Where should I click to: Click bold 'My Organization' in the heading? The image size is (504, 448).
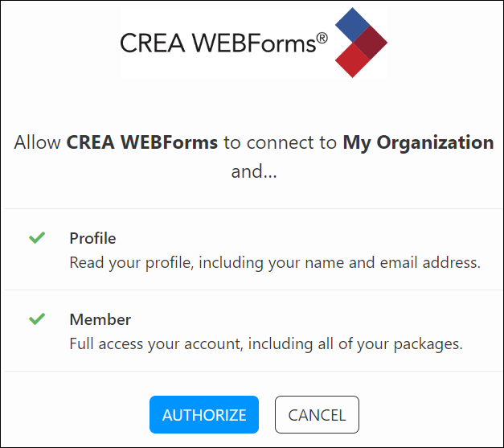[x=418, y=142]
